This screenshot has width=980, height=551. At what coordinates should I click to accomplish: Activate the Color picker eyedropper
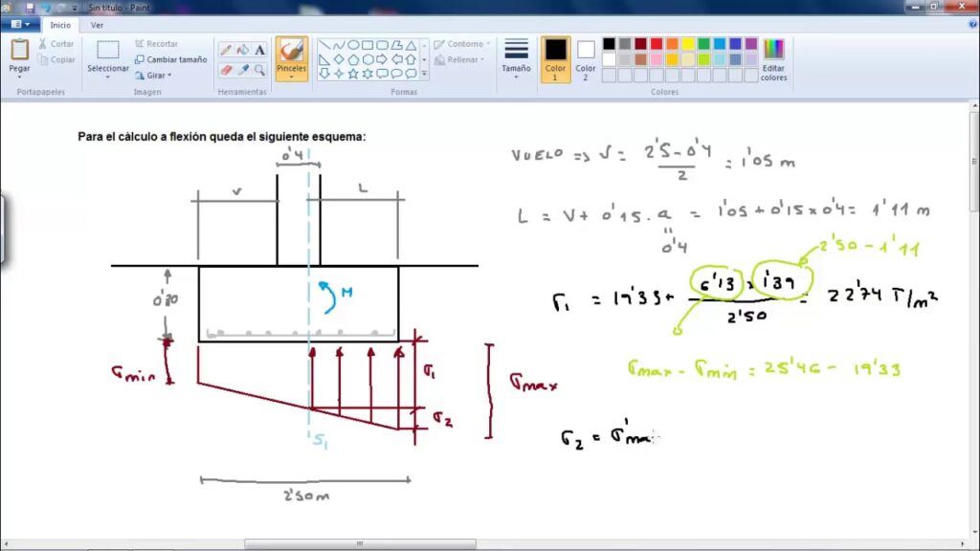[243, 70]
